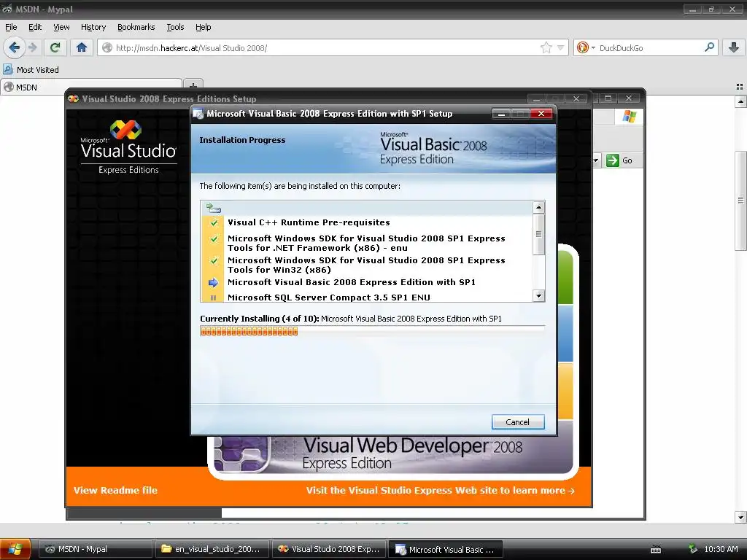Cancel the Visual Basic installation
The height and width of the screenshot is (560, 747).
tap(518, 422)
